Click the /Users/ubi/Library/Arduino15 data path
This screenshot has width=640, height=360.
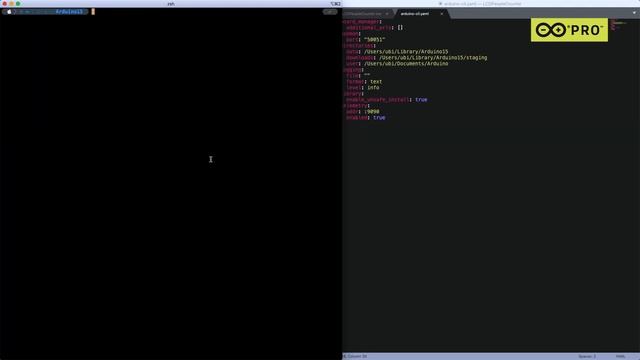pos(406,52)
